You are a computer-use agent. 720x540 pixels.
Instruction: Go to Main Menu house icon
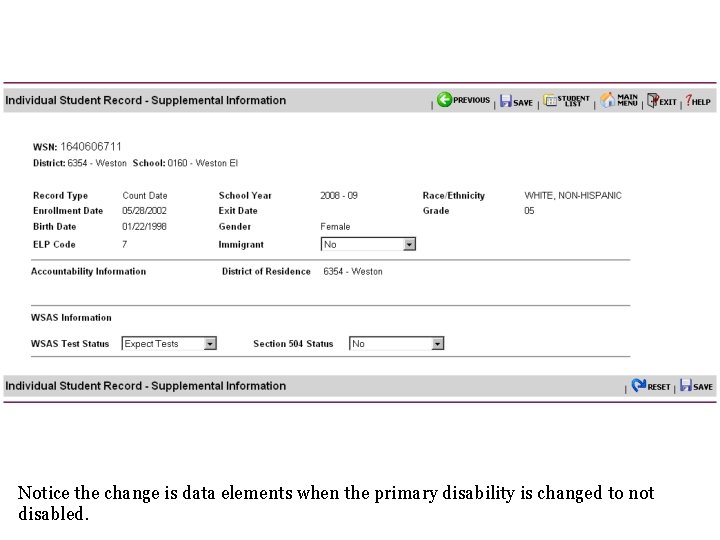608,100
